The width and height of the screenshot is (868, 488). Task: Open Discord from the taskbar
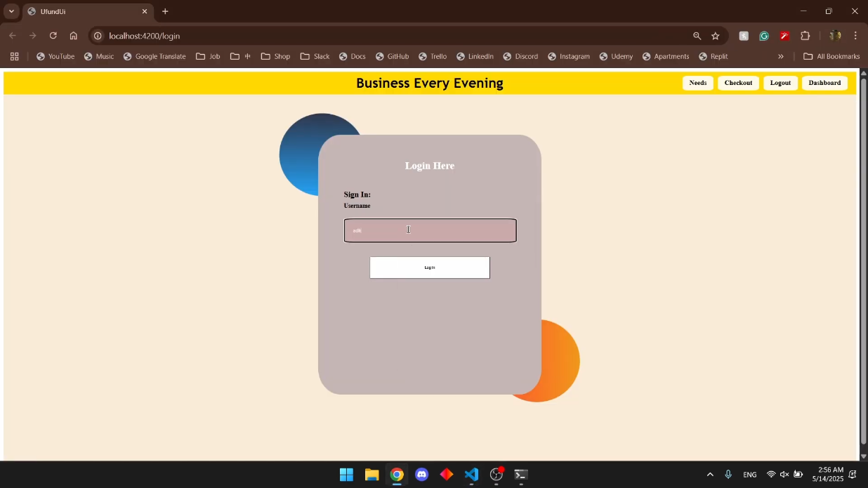[x=421, y=475]
